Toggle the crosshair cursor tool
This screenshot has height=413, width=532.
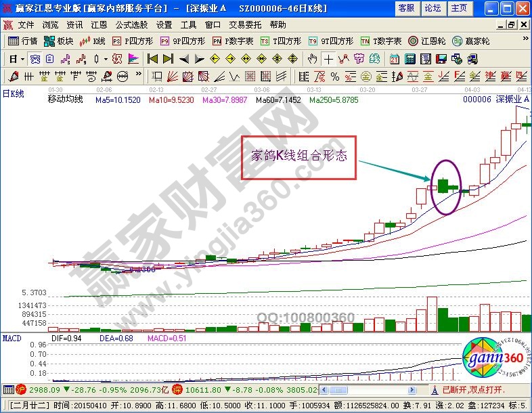328,58
